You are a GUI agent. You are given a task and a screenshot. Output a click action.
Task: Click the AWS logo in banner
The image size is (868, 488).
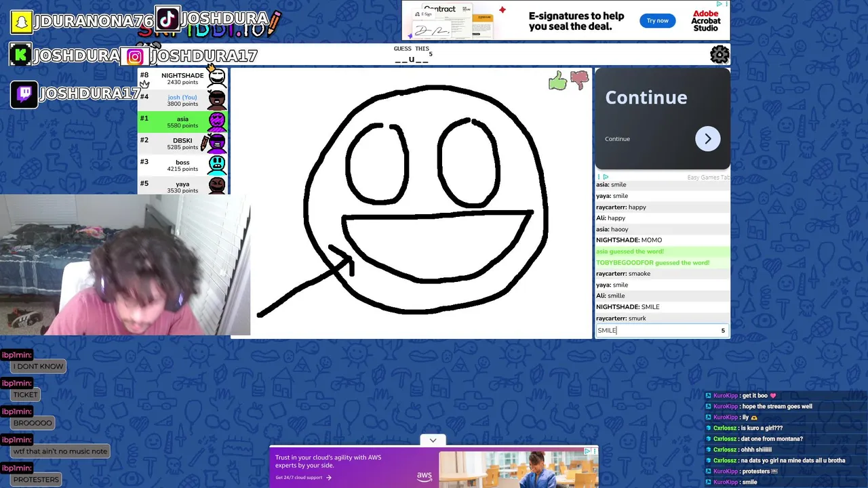point(425,476)
